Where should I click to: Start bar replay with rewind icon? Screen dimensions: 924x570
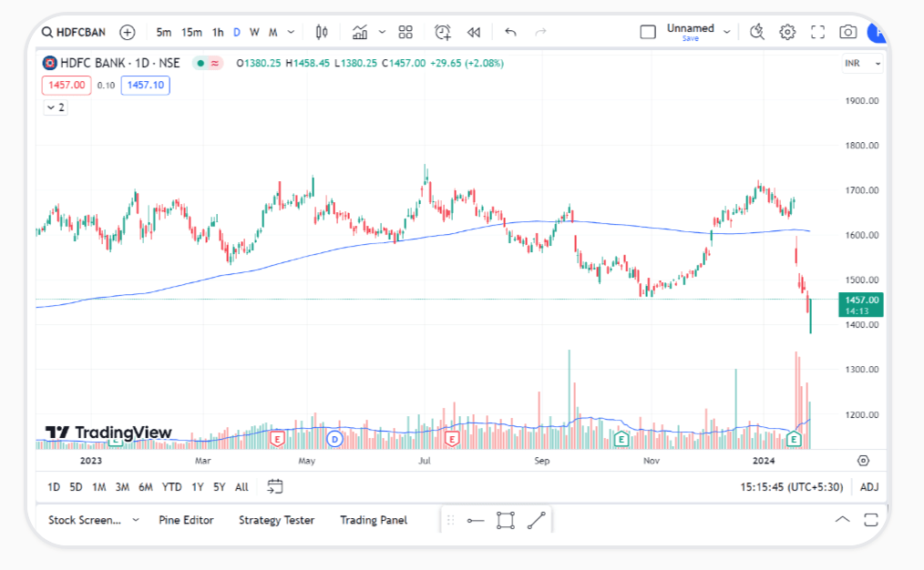click(x=474, y=32)
